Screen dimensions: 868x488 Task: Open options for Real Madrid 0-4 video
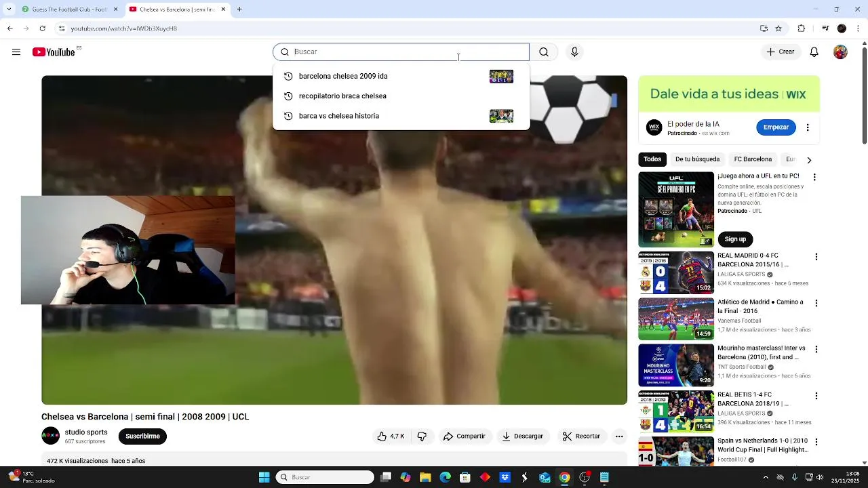(816, 257)
